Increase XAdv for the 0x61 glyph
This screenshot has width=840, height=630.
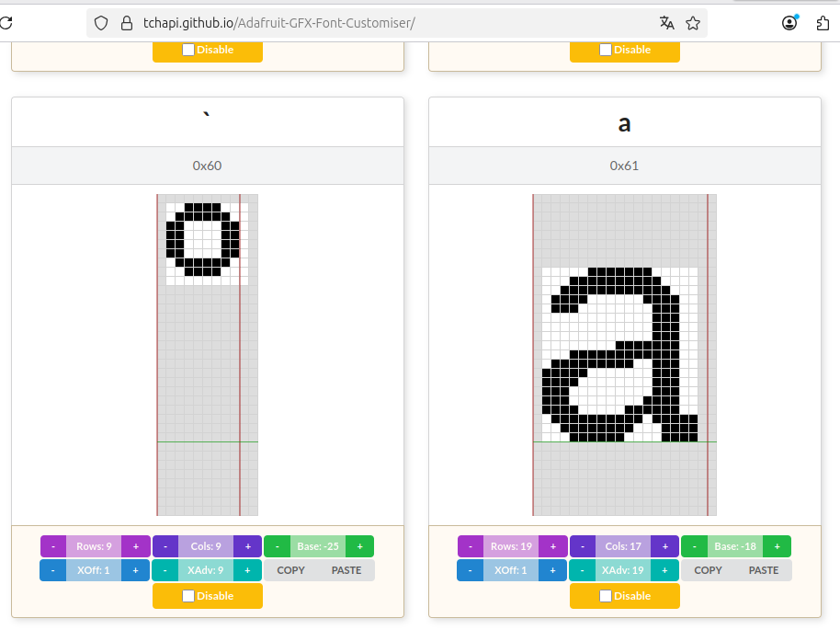pos(665,570)
